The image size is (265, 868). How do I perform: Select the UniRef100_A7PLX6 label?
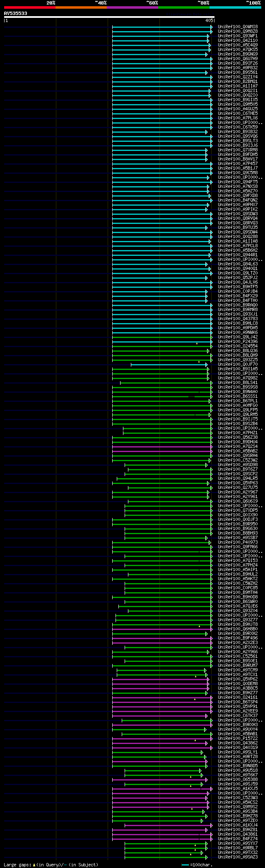(238, 118)
